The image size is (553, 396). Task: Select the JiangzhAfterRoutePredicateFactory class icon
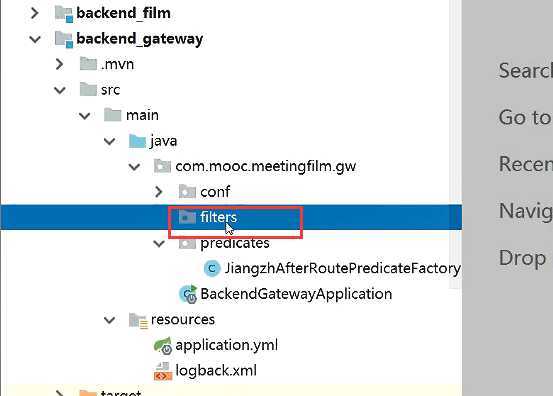212,269
